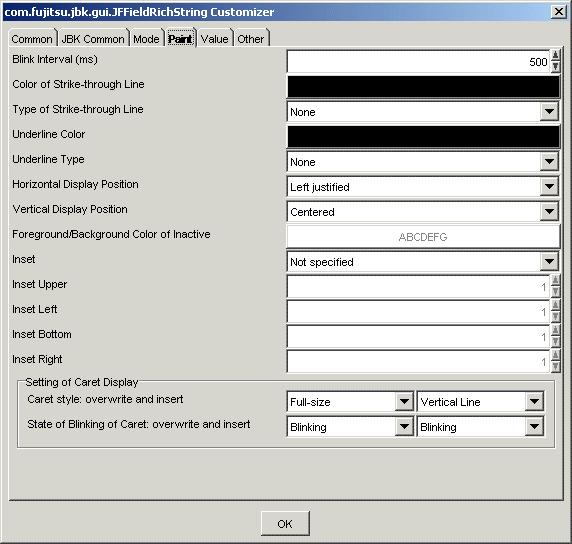
Task: Open the Other tab
Action: tap(251, 38)
